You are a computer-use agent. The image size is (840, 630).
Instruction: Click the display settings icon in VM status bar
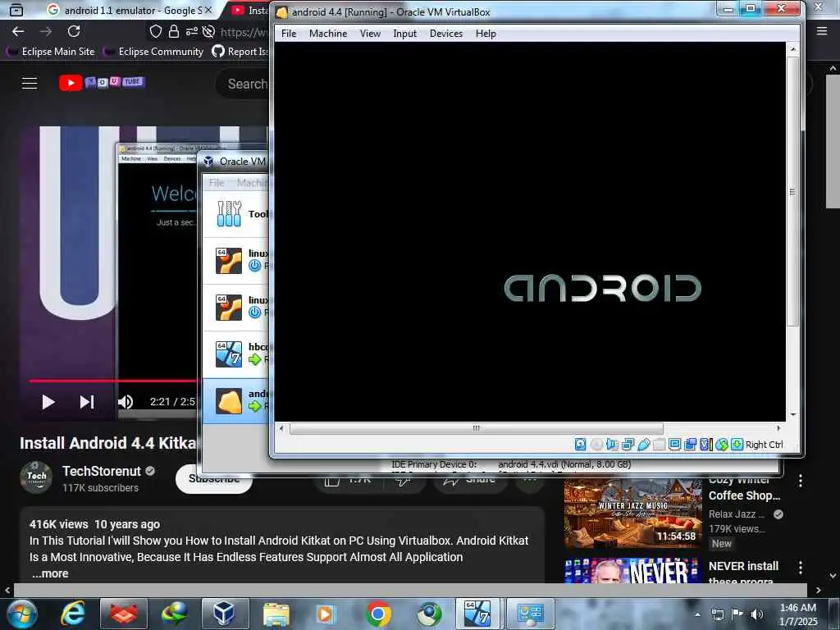[674, 444]
